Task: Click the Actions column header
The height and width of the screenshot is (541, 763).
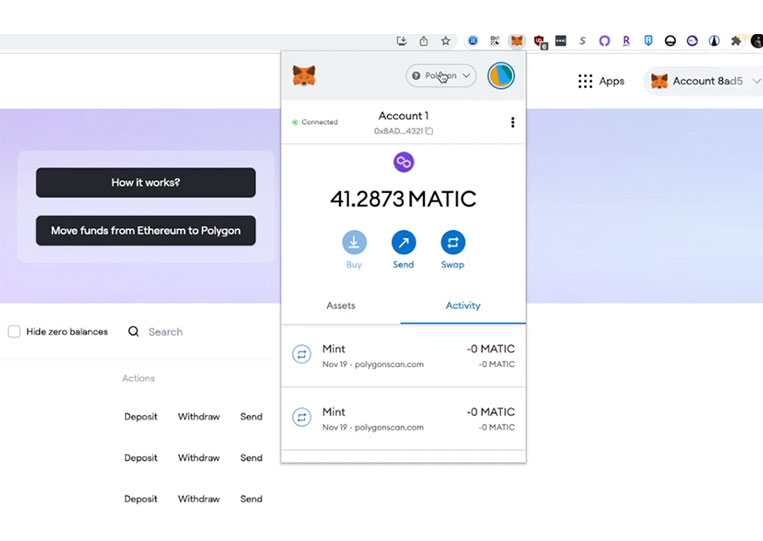Action: coord(138,378)
